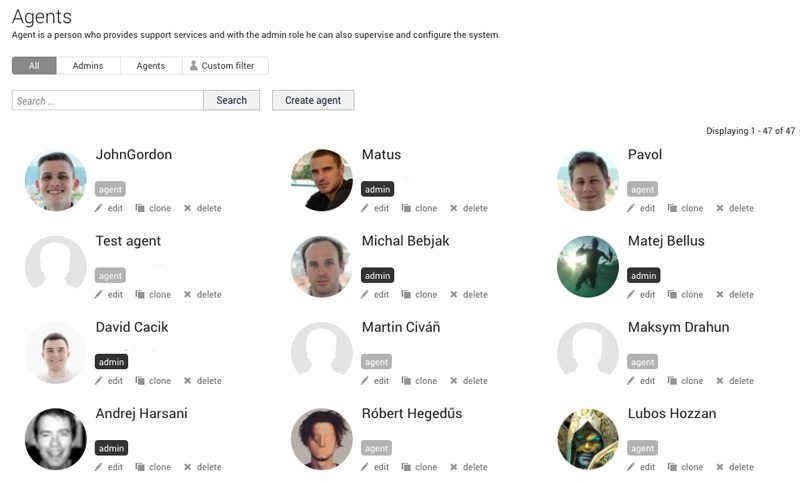Focus the agent search input field
The image size is (800, 482).
coord(108,100)
